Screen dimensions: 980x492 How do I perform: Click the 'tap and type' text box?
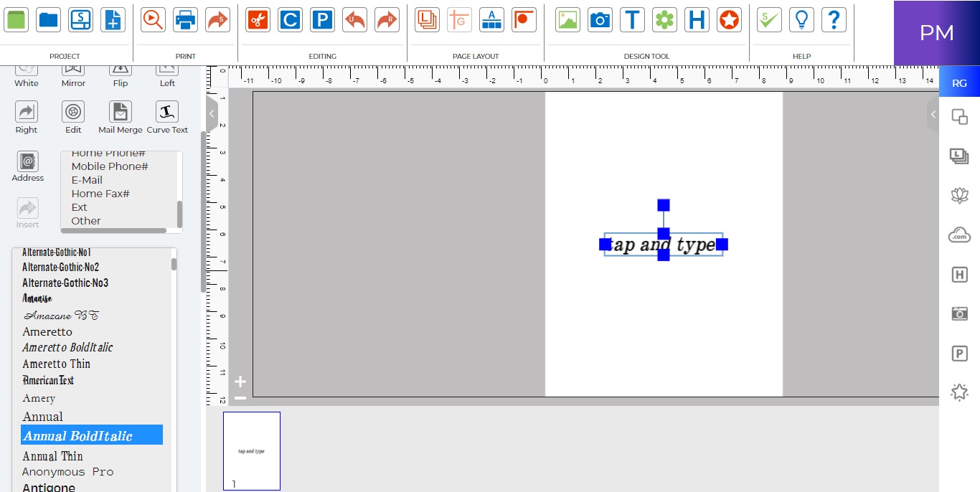[x=664, y=245]
